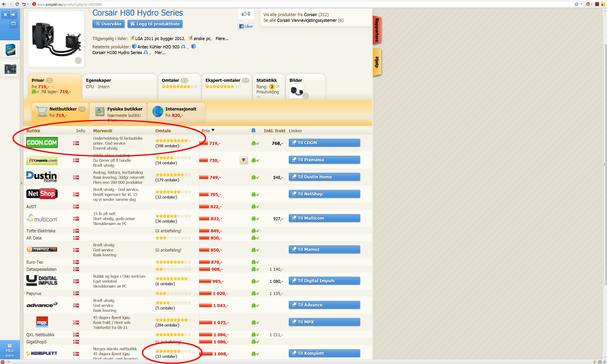
Task: Switch to Omtaler tab
Action: 179,87
